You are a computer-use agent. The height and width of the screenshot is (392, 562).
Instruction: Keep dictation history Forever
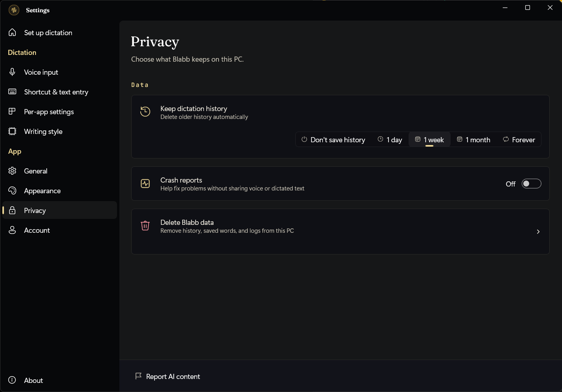tap(519, 139)
